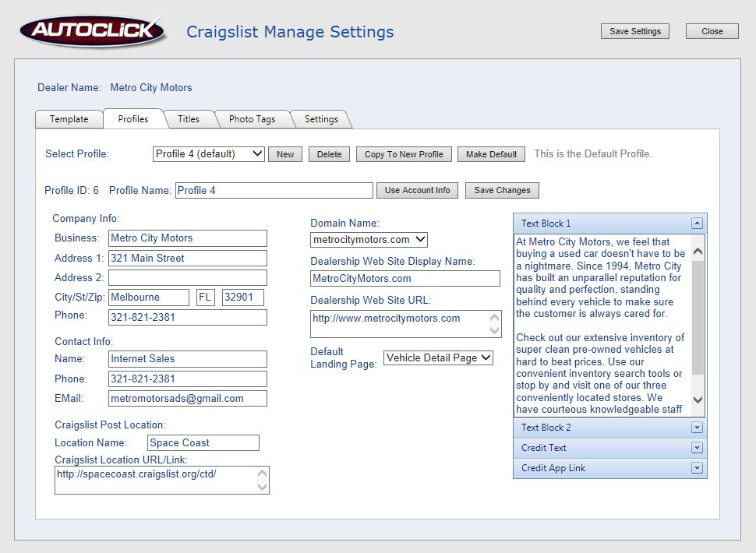Click Dealership Web Site Display Name field

(x=405, y=278)
